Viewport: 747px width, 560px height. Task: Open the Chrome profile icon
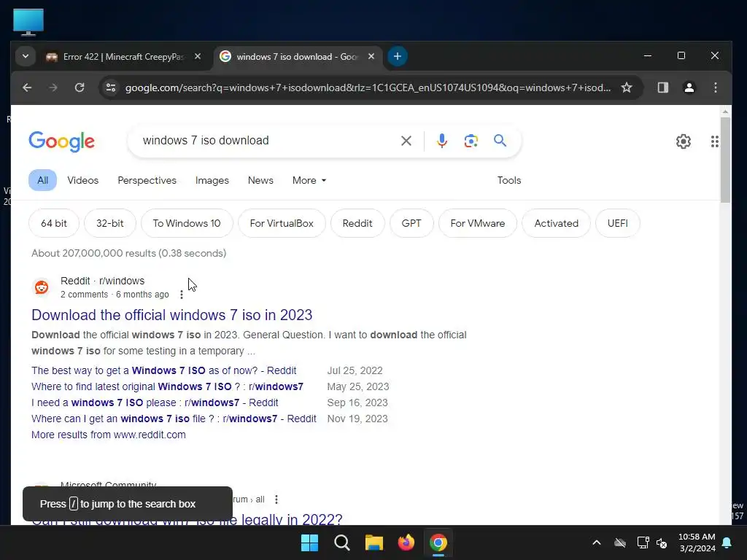(689, 87)
